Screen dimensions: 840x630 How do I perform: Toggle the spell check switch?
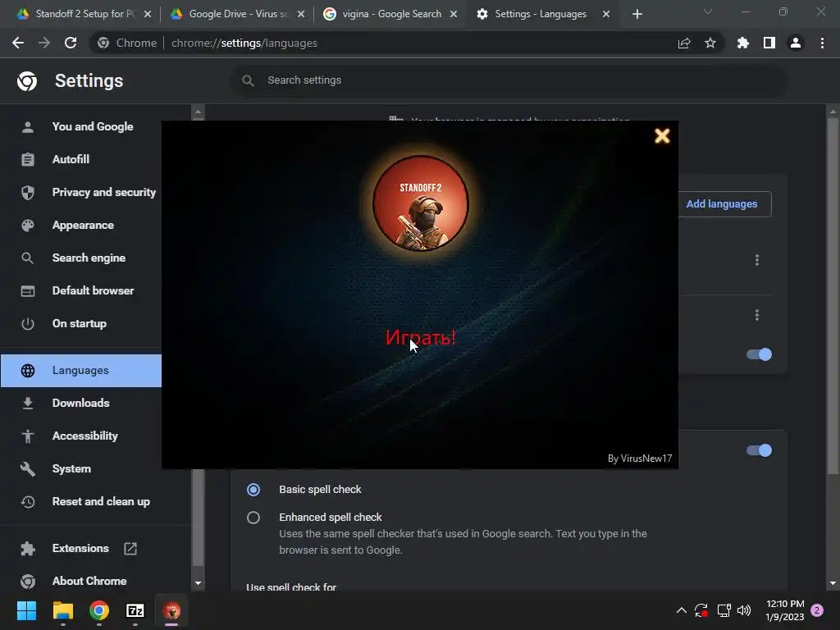(x=759, y=450)
